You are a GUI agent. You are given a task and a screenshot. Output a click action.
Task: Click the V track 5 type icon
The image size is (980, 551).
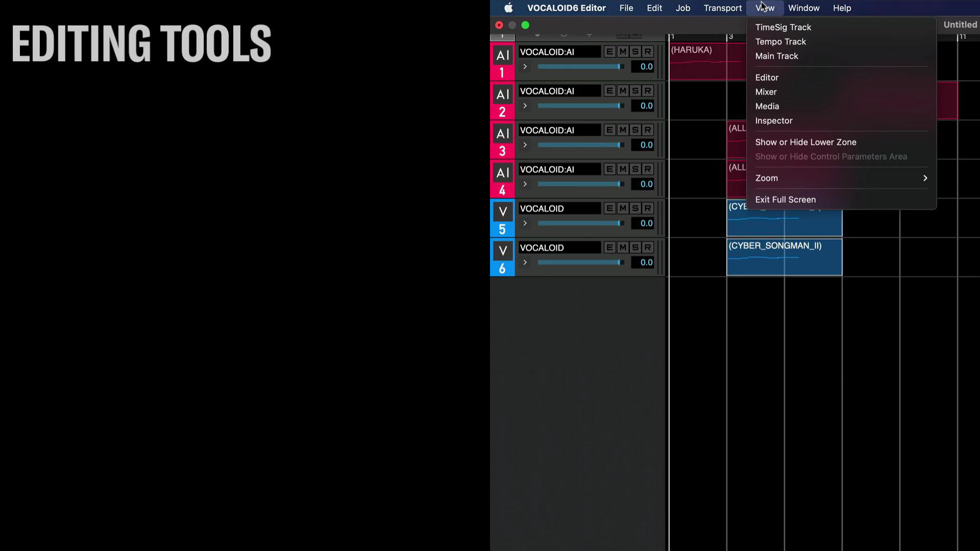point(502,212)
